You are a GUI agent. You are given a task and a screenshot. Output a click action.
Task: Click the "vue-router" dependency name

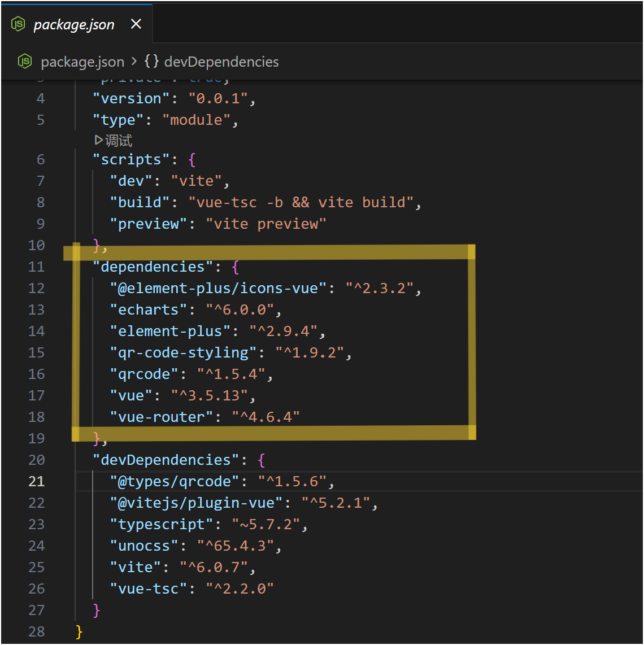click(x=162, y=417)
